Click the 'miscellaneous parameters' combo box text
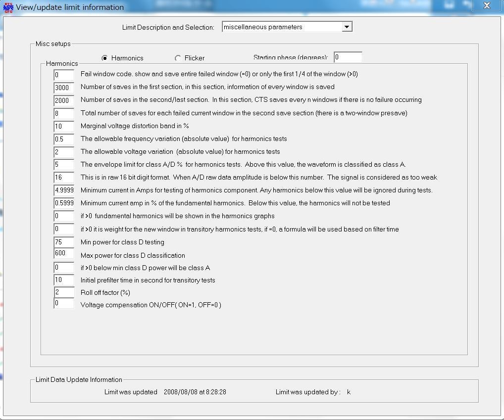This screenshot has height=420, width=504. click(x=263, y=27)
